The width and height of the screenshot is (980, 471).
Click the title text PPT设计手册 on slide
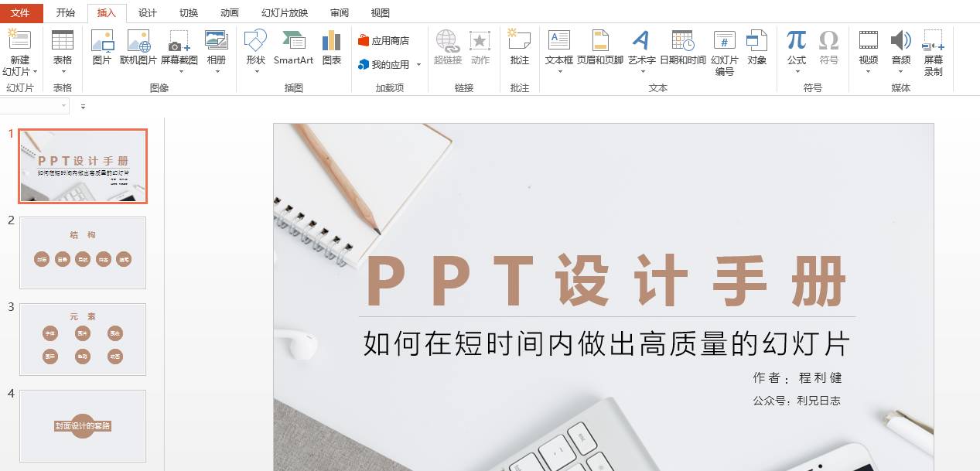pyautogui.click(x=606, y=282)
